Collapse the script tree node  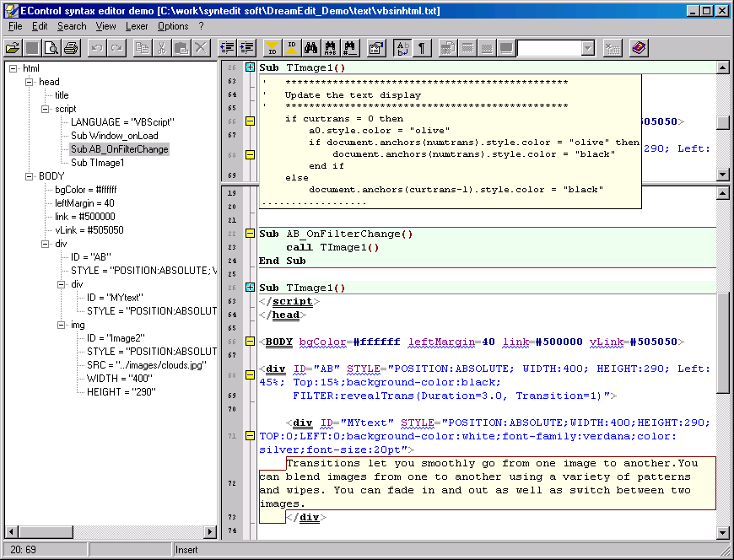(45, 109)
